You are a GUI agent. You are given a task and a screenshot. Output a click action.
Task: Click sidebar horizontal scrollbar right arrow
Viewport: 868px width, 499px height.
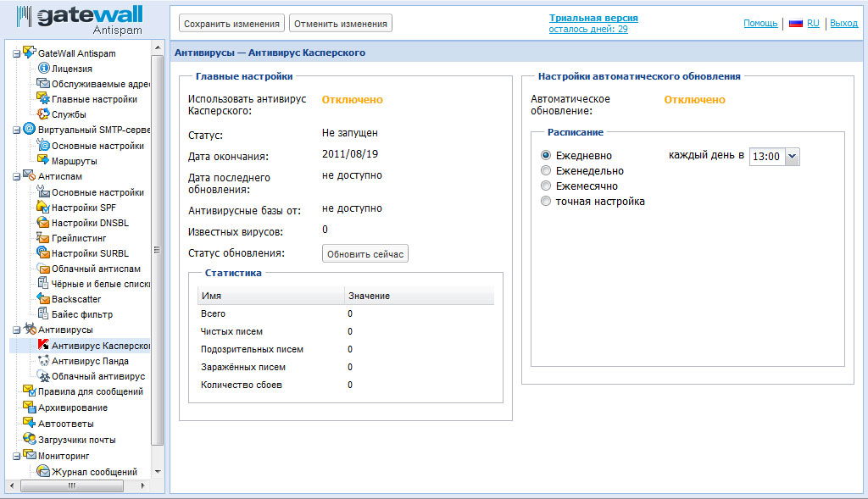pyautogui.click(x=142, y=485)
